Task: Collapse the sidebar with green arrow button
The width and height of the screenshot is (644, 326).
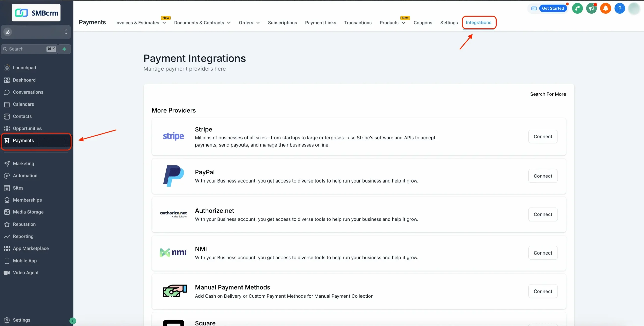Action: tap(73, 321)
